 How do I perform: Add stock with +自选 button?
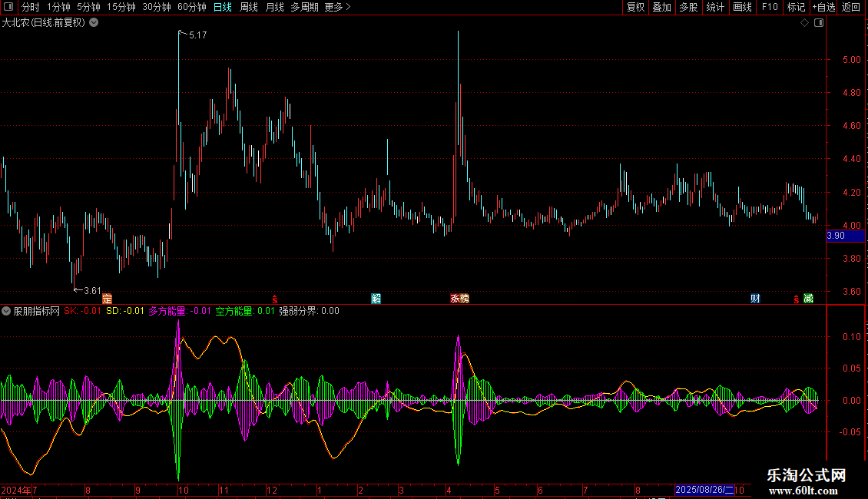[x=823, y=7]
